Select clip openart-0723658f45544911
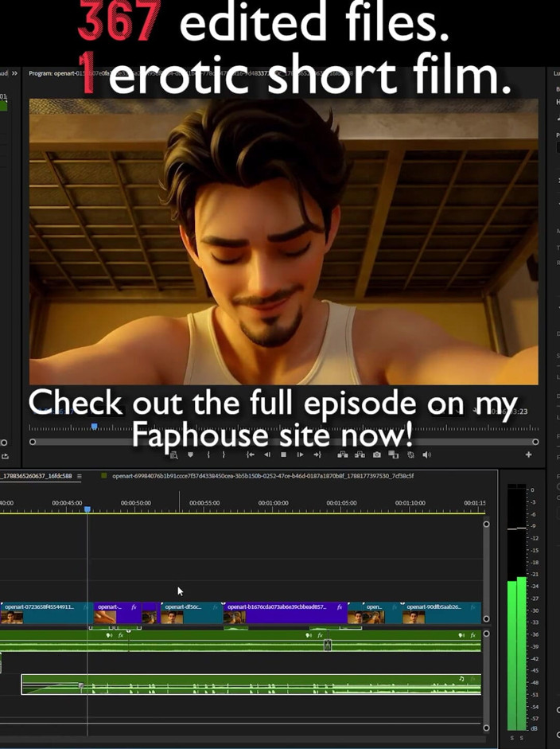 pyautogui.click(x=46, y=613)
